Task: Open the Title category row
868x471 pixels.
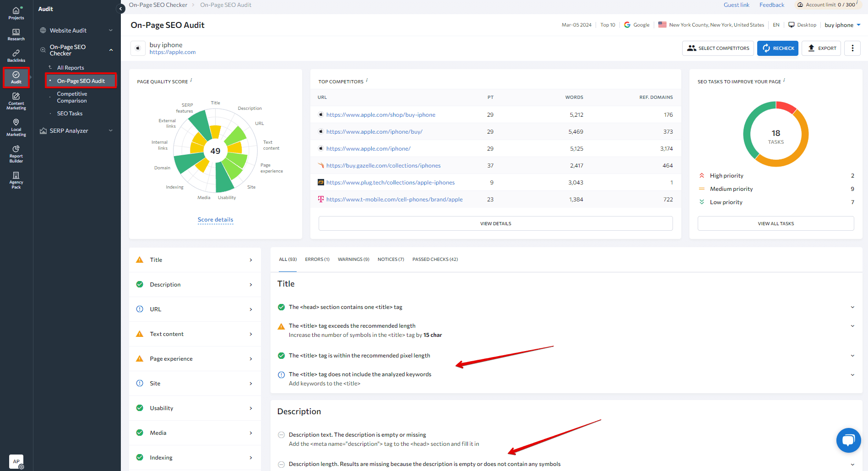Action: tap(195, 260)
